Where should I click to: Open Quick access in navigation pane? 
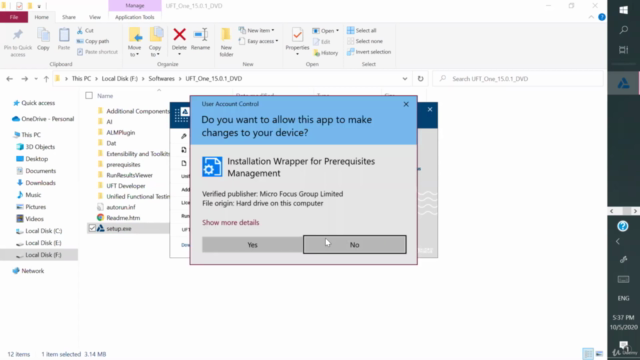(38, 103)
